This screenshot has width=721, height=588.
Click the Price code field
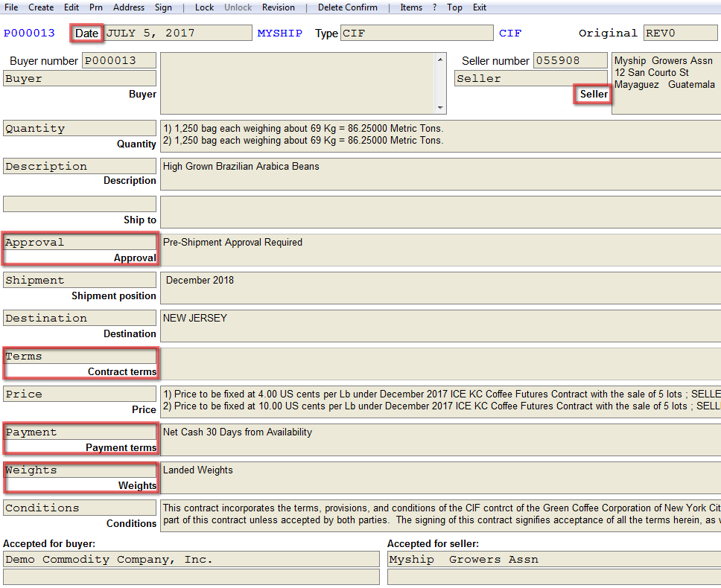(80, 394)
